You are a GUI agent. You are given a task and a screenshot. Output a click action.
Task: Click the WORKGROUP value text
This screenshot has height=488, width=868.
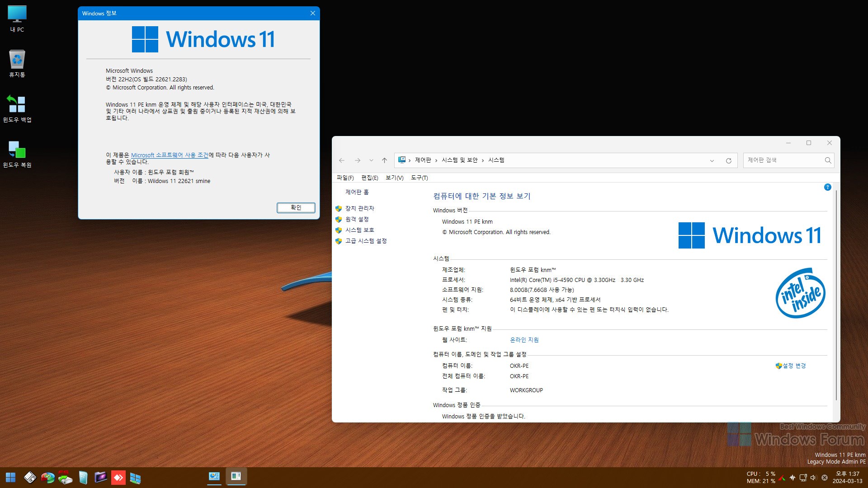tap(526, 390)
